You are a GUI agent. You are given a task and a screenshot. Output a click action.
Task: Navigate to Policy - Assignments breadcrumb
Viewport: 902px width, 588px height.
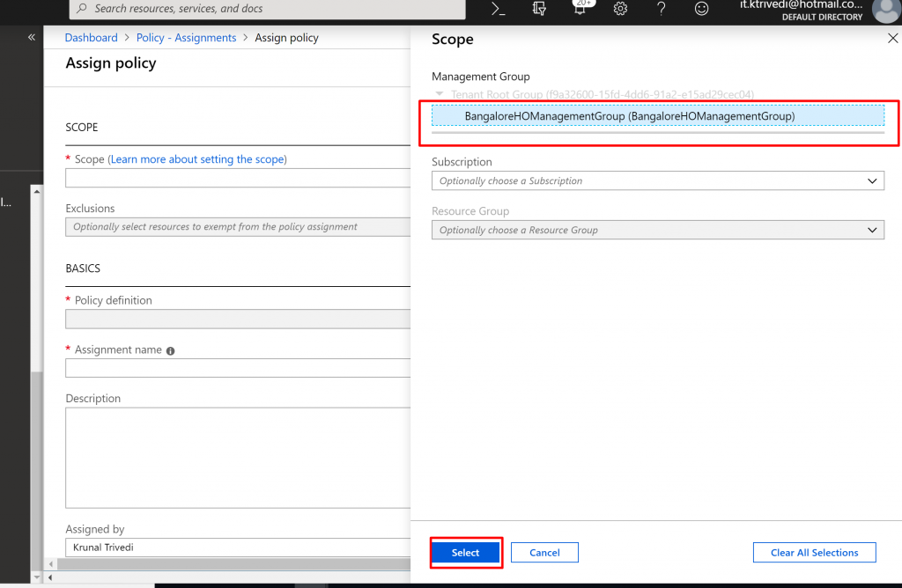tap(186, 38)
